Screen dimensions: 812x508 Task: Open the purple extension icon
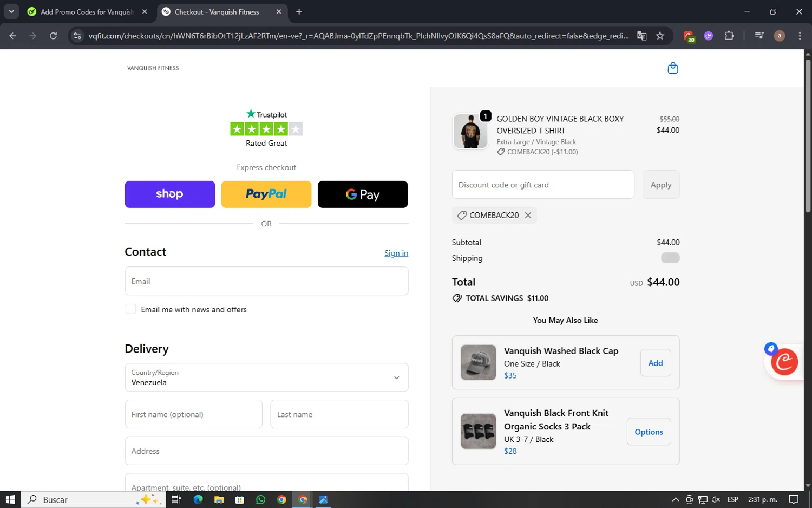tap(709, 36)
